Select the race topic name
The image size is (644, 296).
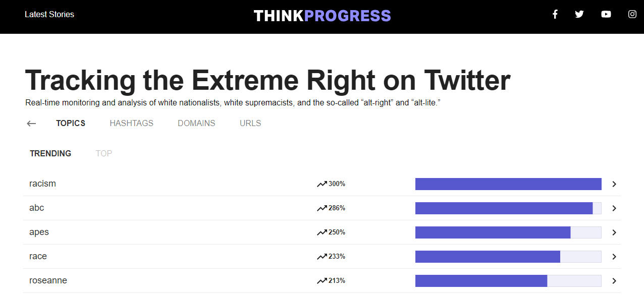coord(38,256)
